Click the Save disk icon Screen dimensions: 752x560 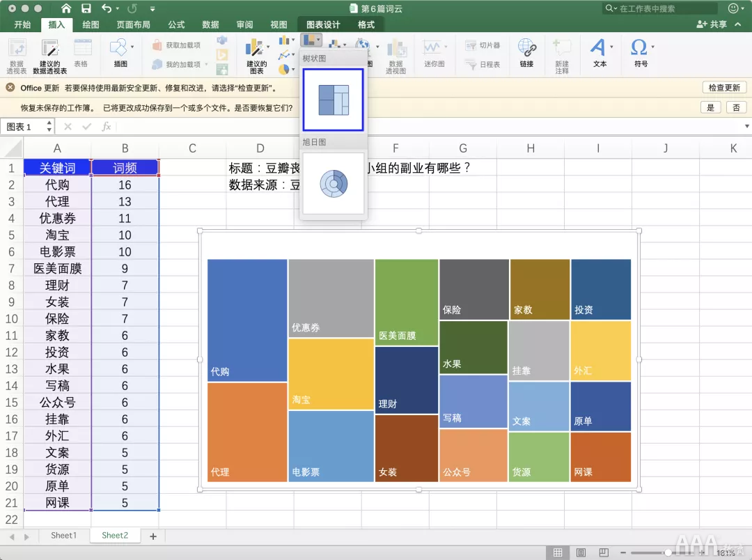[86, 8]
